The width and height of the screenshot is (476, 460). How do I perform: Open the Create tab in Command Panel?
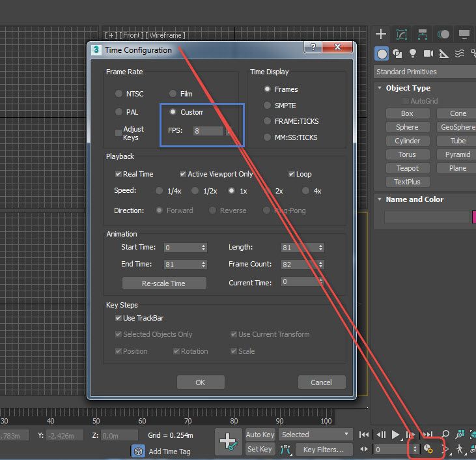click(x=381, y=34)
